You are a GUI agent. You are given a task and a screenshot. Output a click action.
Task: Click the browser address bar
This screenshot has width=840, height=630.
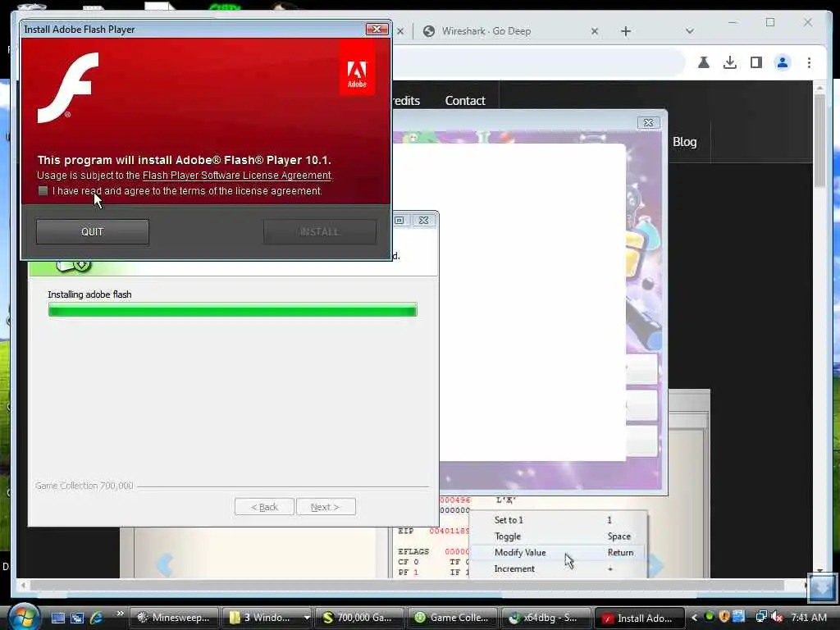coord(538,62)
